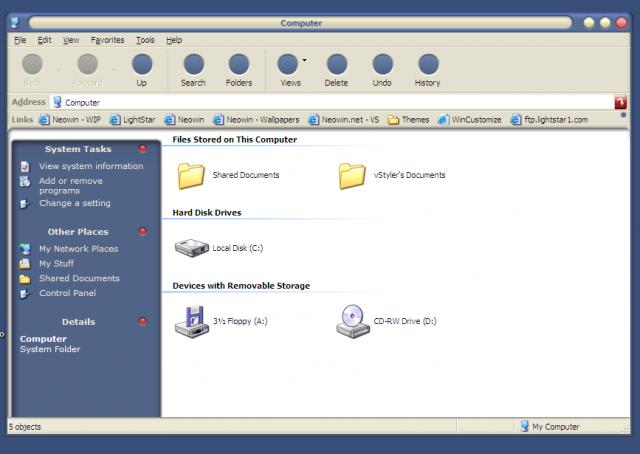Open the ftp.lightstar1.com link

pos(549,120)
